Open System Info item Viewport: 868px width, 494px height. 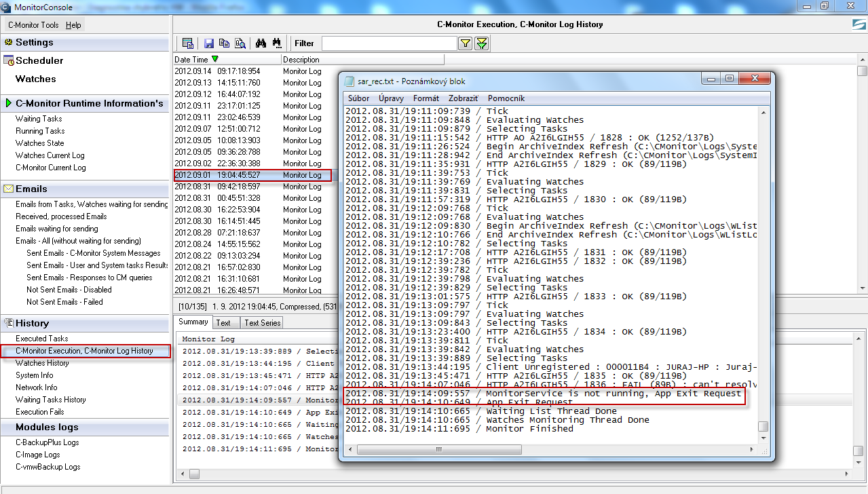34,375
